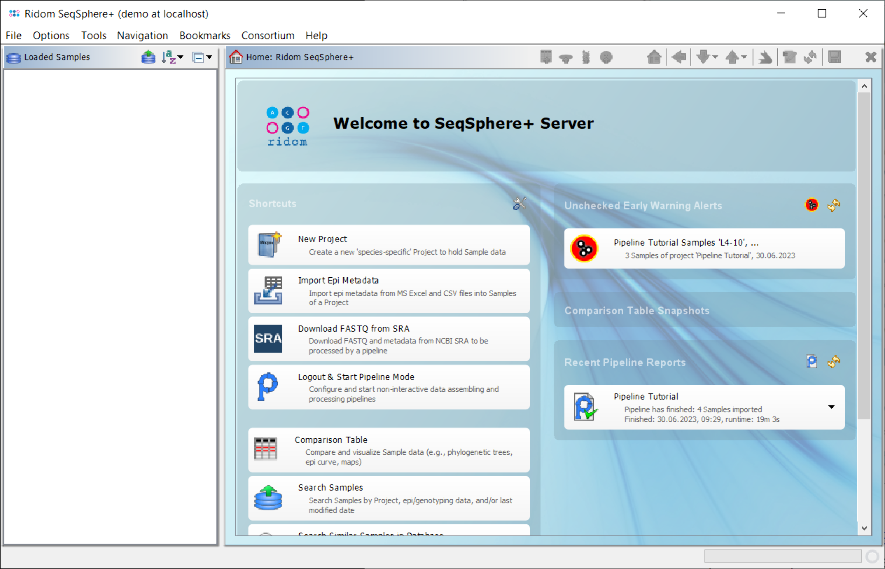The height and width of the screenshot is (569, 885).
Task: Expand the Pipeline Tutorial report dropdown arrow
Action: pos(831,407)
